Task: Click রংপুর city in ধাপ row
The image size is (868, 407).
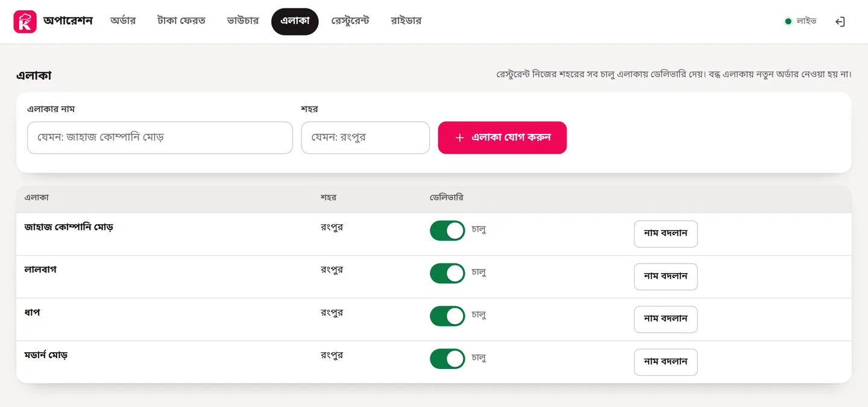Action: point(332,312)
